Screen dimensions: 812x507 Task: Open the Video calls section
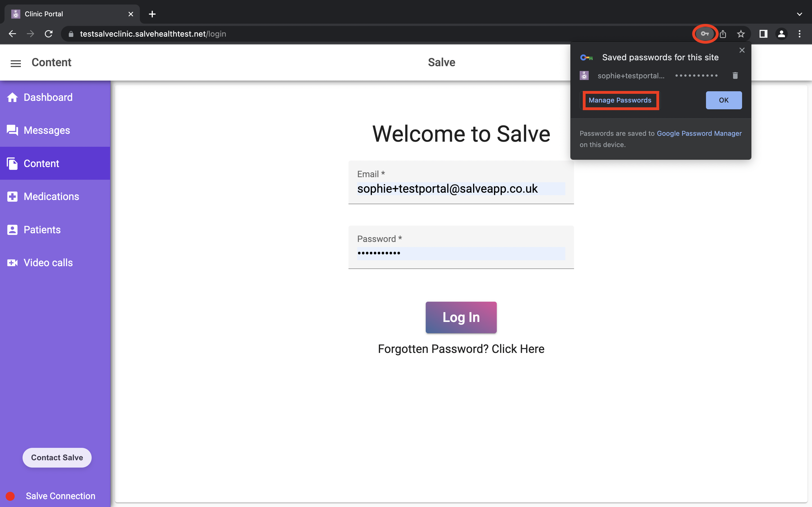[x=48, y=263]
